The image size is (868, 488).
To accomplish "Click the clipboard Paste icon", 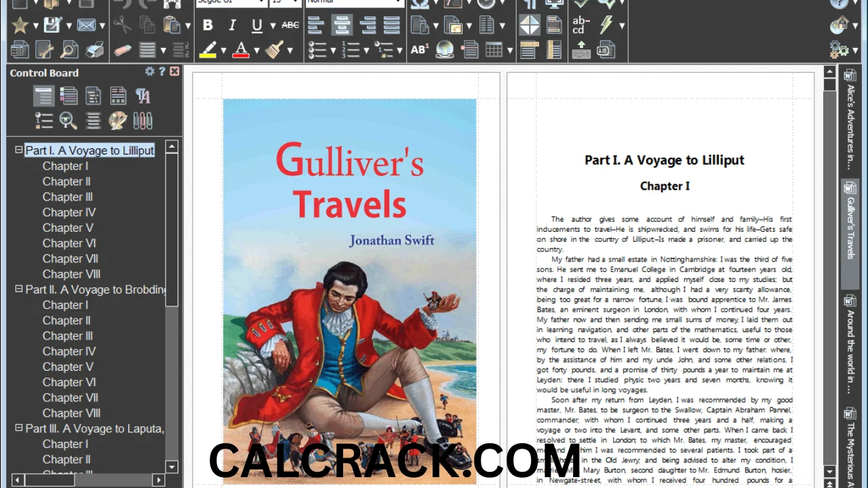I will 172,26.
